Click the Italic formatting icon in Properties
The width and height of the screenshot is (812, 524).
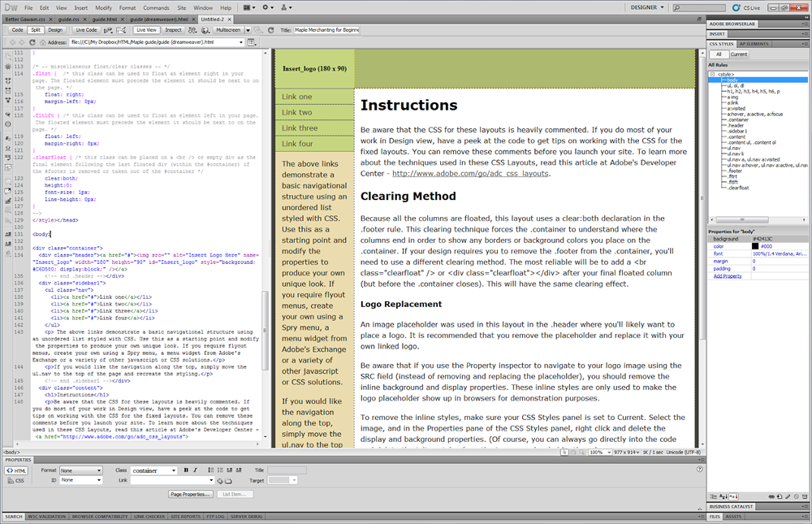tap(196, 470)
